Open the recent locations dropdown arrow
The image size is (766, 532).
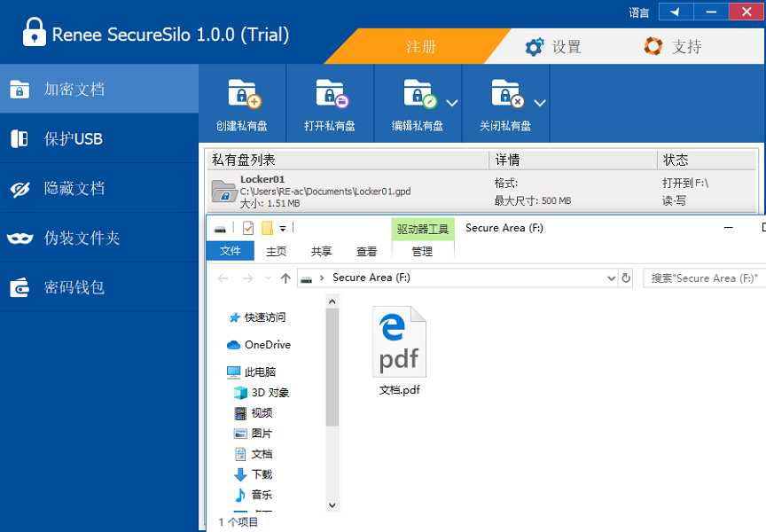point(268,278)
